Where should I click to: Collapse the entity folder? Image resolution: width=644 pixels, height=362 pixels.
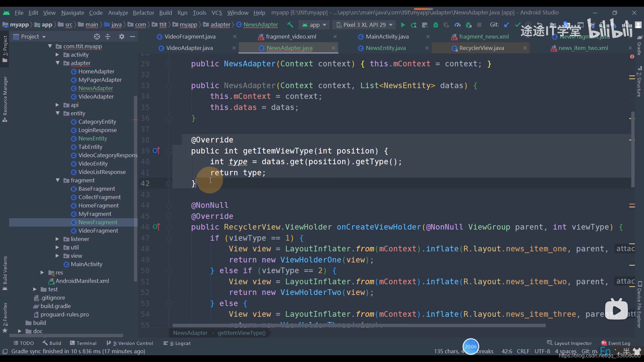pos(57,113)
